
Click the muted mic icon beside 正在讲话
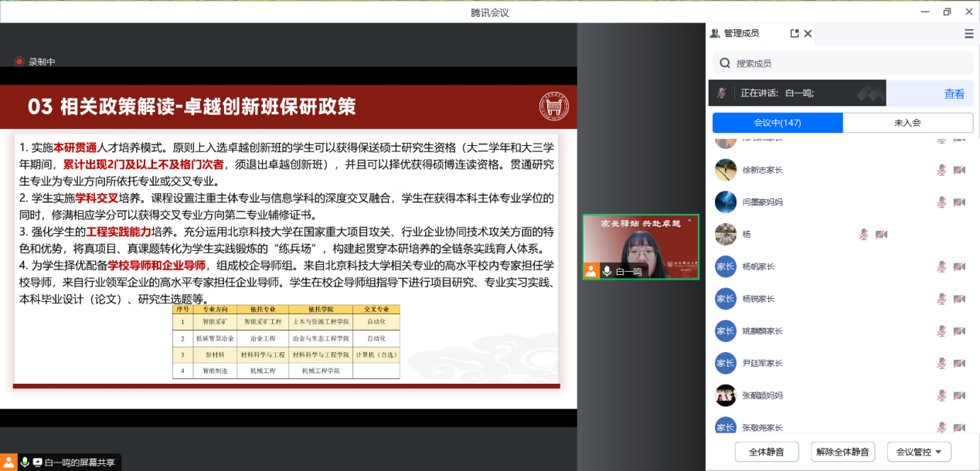[722, 93]
